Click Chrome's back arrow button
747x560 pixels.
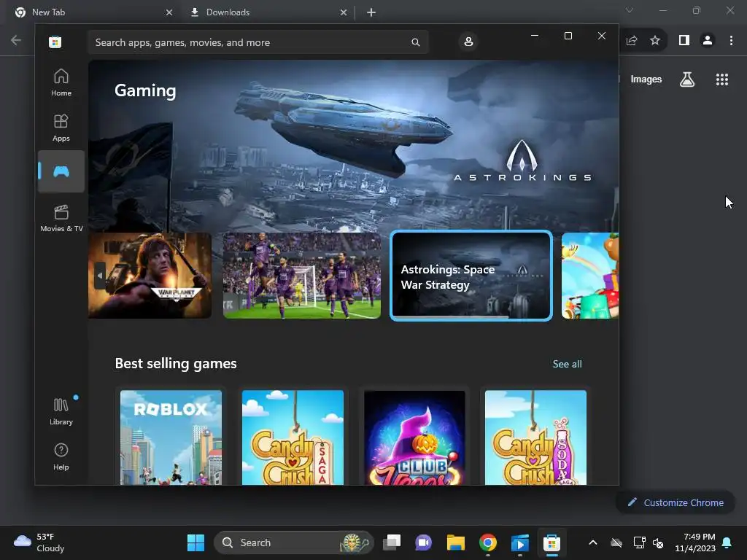(x=16, y=41)
